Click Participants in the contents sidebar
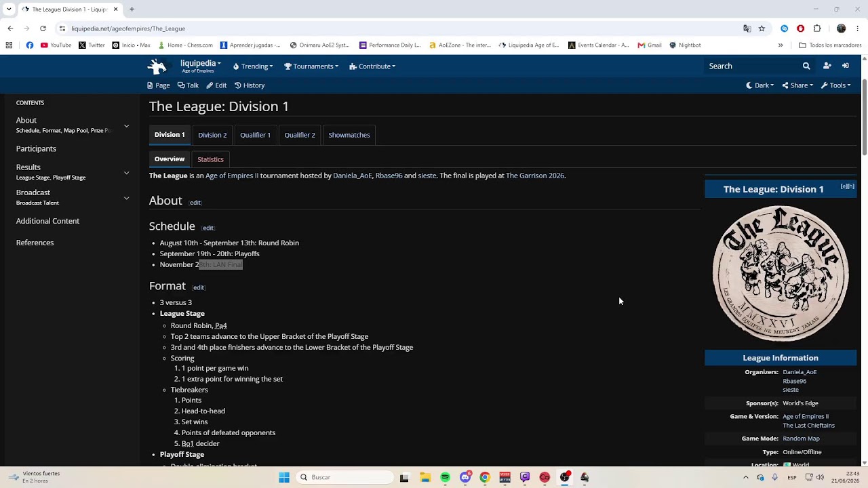 [36, 148]
